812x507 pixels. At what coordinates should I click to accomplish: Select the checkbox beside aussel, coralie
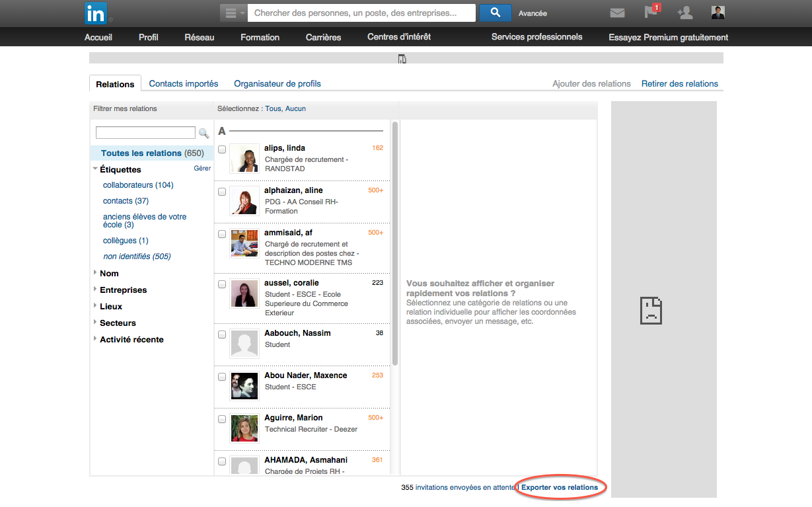click(222, 284)
